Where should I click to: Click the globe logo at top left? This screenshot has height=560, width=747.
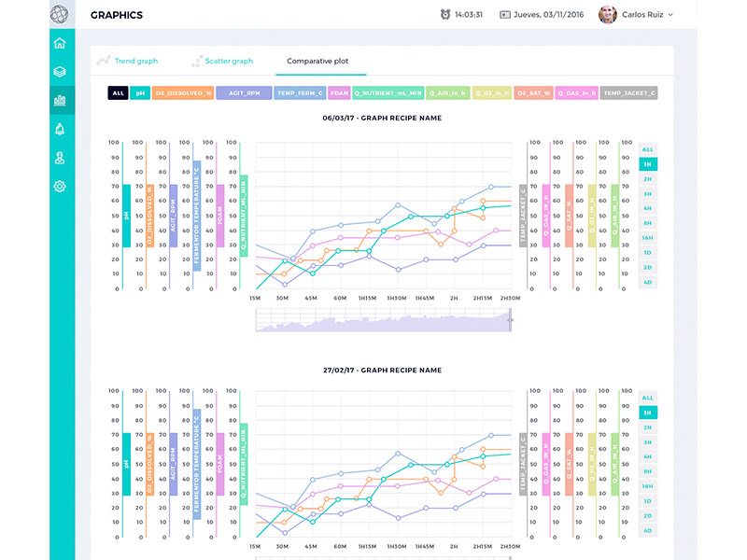click(x=60, y=14)
